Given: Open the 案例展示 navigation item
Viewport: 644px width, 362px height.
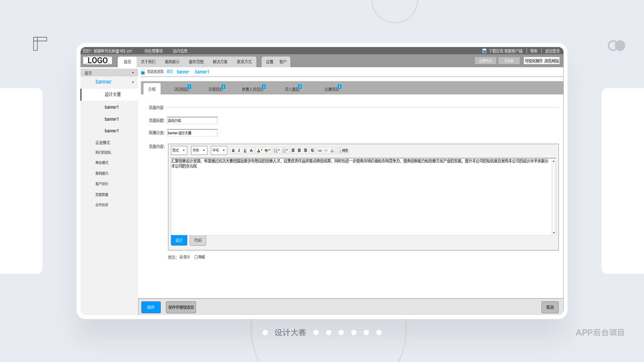Looking at the screenshot, I should pyautogui.click(x=172, y=62).
